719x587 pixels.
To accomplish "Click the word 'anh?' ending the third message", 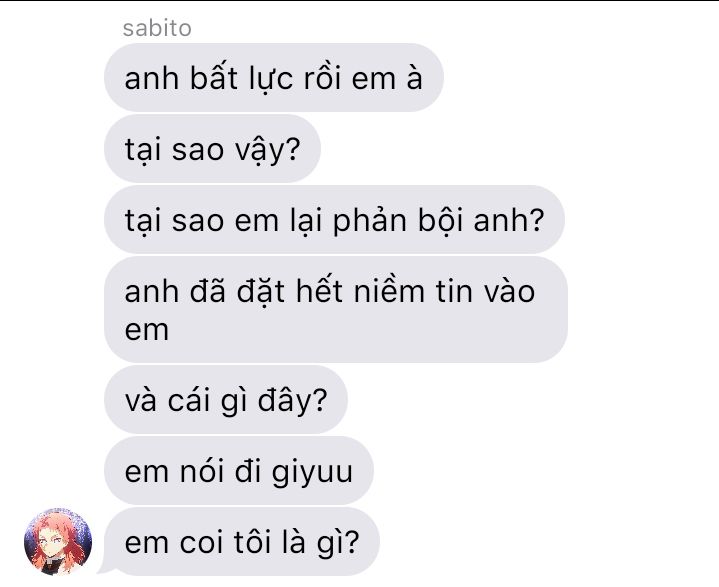I will 509,220.
